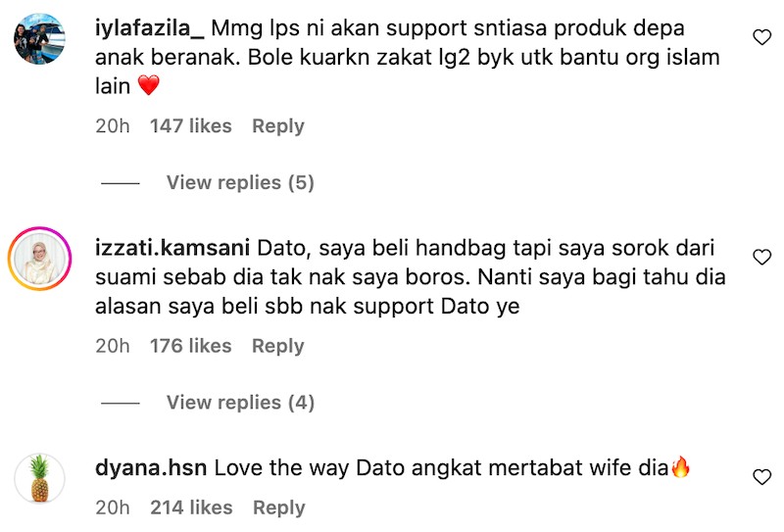
Task: View izzati.kamsani's story ring avatar
Action: (x=39, y=259)
